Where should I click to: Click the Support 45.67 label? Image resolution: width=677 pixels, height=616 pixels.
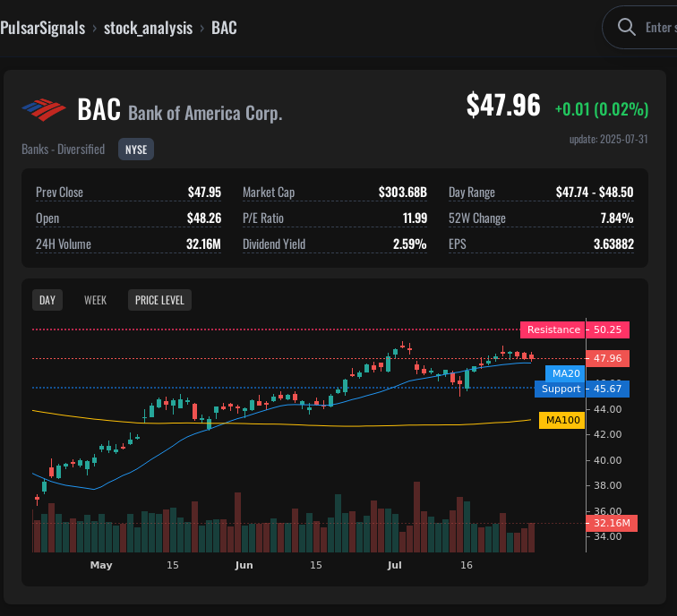[x=582, y=389]
